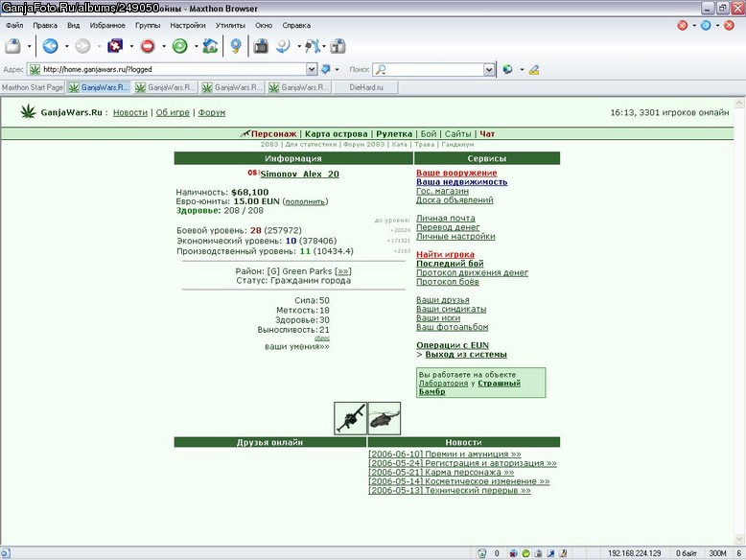The image size is (746, 560).
Task: Open the Лаборатория workplace link
Action: click(x=443, y=384)
